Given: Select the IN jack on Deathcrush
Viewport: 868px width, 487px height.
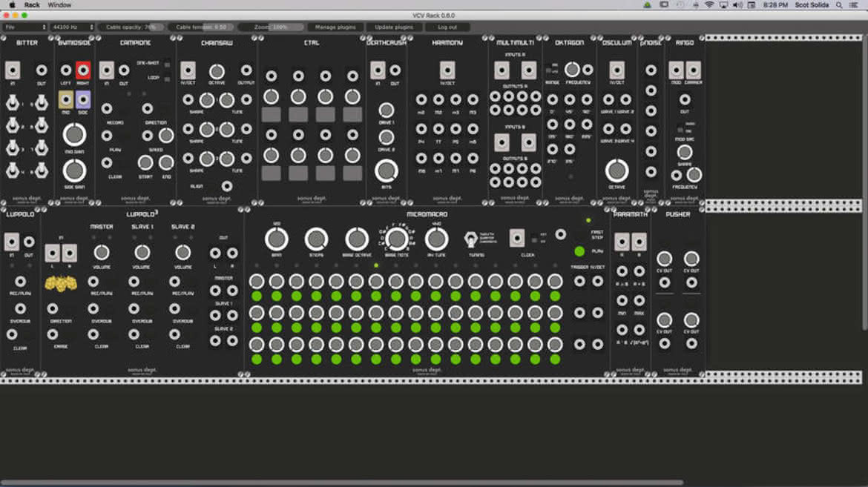Looking at the screenshot, I should [x=378, y=70].
